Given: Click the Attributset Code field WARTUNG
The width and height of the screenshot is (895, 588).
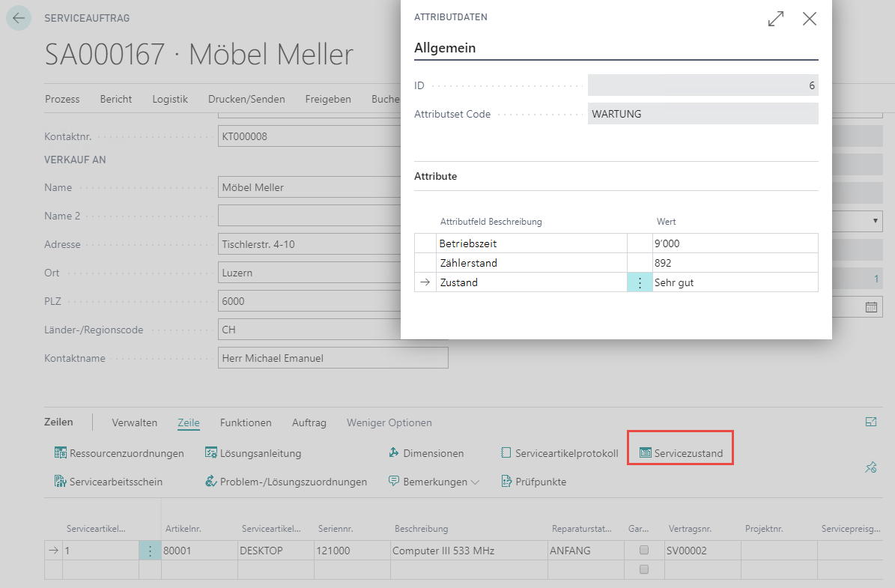Looking at the screenshot, I should click(703, 114).
